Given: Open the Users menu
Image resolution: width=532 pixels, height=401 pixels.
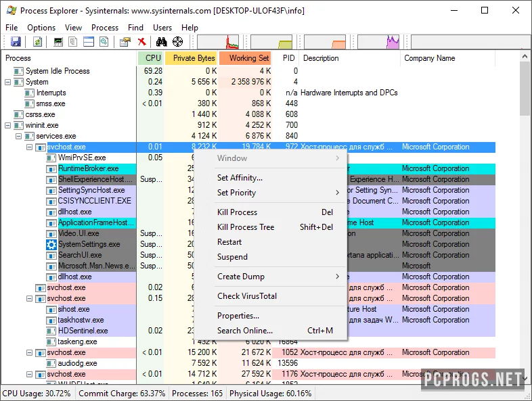Looking at the screenshot, I should click(x=162, y=28).
